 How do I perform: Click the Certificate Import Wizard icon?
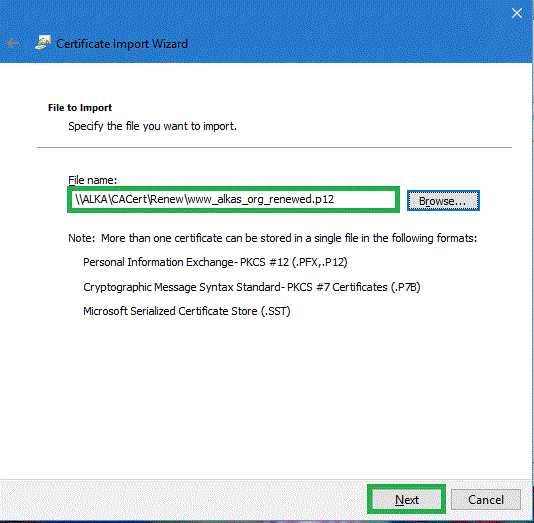pos(43,43)
